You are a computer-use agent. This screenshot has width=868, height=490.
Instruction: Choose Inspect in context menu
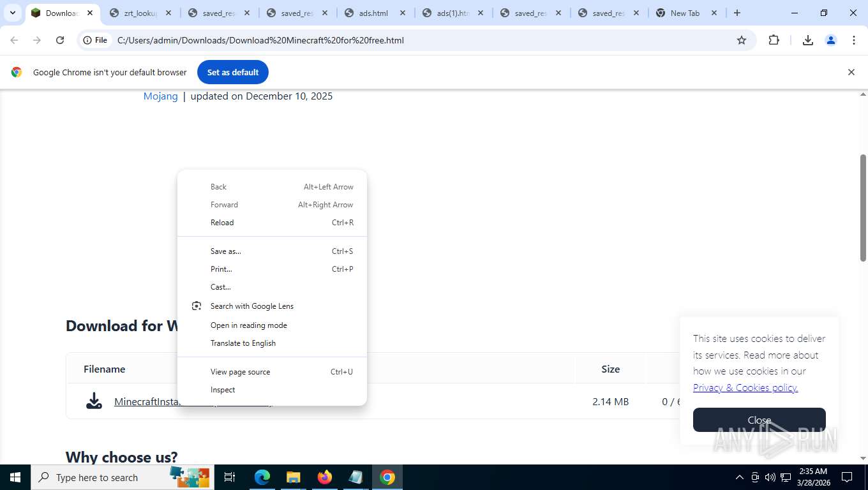[272, 390]
